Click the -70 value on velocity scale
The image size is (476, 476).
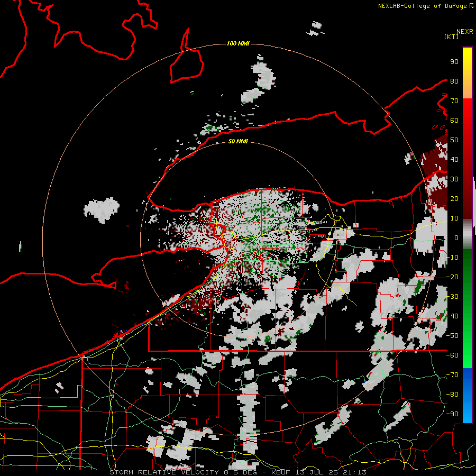[x=452, y=375]
